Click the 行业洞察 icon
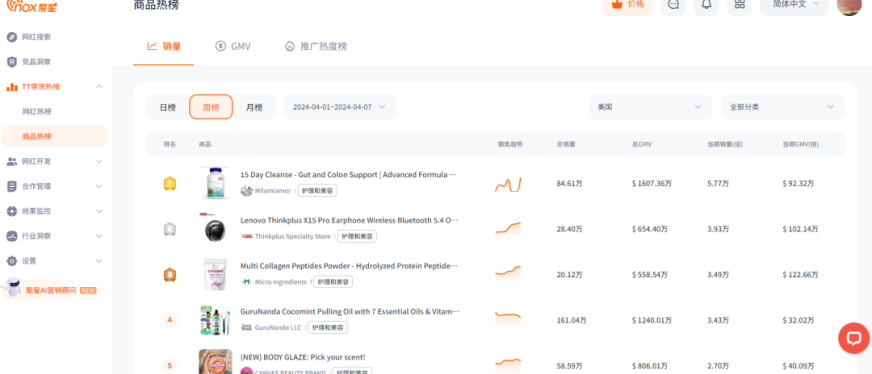The image size is (872, 374). pyautogui.click(x=12, y=236)
